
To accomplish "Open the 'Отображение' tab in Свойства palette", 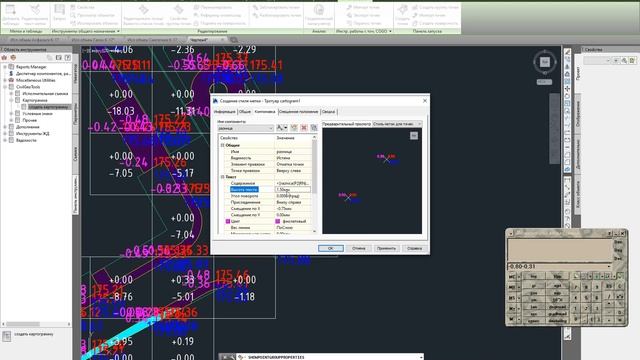I will pyautogui.click(x=578, y=114).
